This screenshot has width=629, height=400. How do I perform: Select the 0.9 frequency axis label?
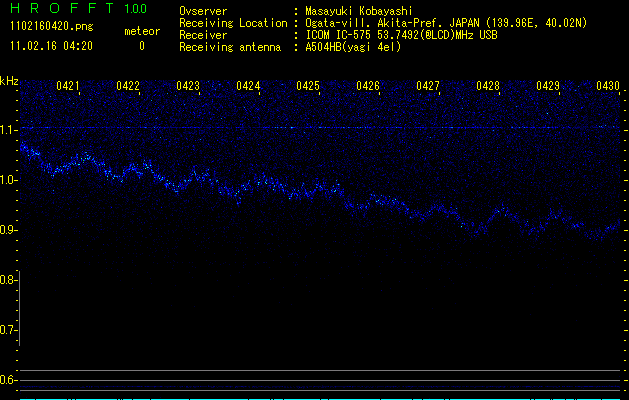coord(9,230)
